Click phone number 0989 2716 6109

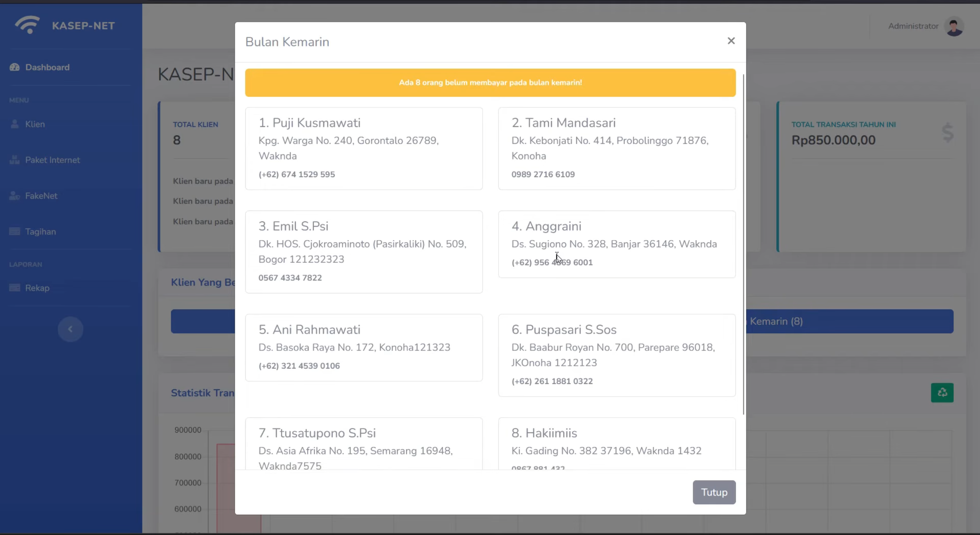[543, 174]
